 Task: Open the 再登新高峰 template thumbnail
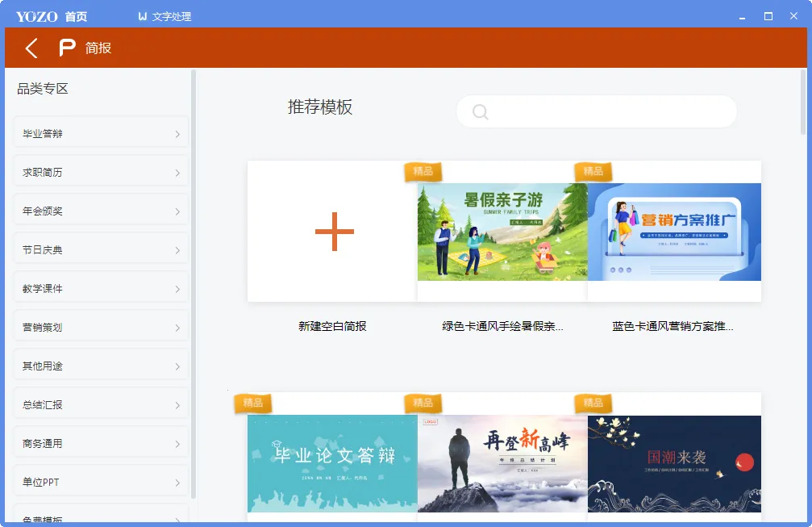tap(502, 463)
